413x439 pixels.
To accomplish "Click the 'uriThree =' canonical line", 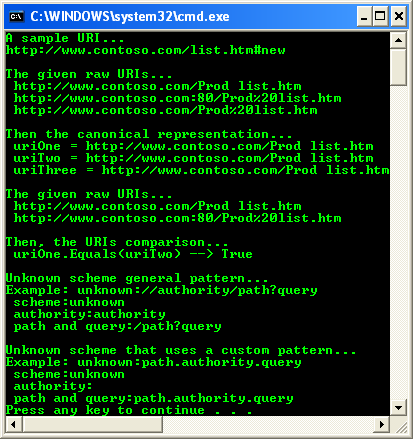I will pos(201,170).
